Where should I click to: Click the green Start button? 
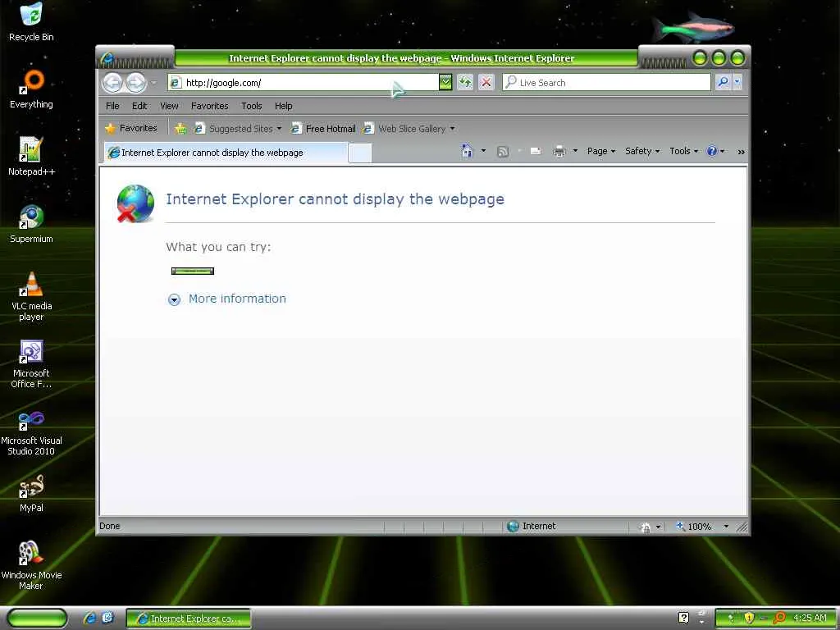pyautogui.click(x=37, y=619)
